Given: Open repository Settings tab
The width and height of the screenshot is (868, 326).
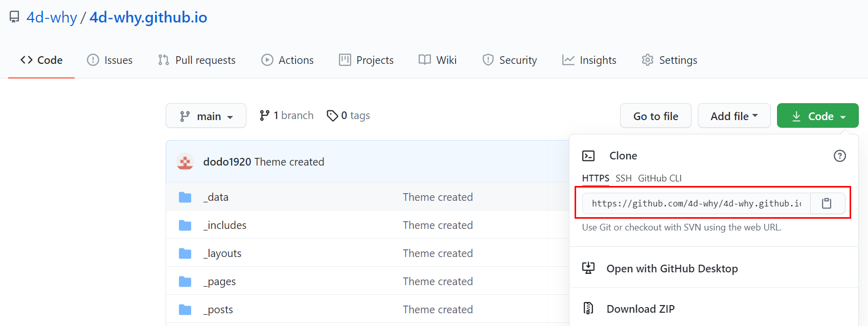Looking at the screenshot, I should click(669, 60).
